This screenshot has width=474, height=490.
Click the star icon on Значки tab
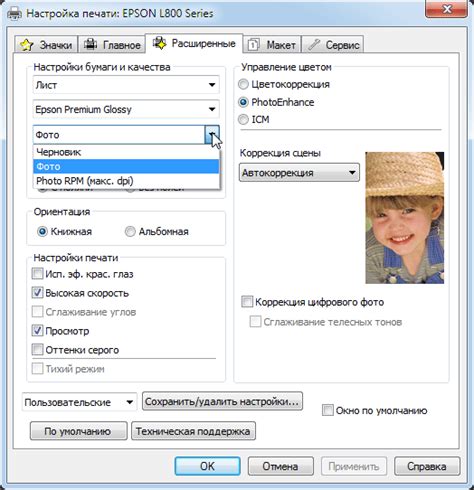pyautogui.click(x=27, y=45)
